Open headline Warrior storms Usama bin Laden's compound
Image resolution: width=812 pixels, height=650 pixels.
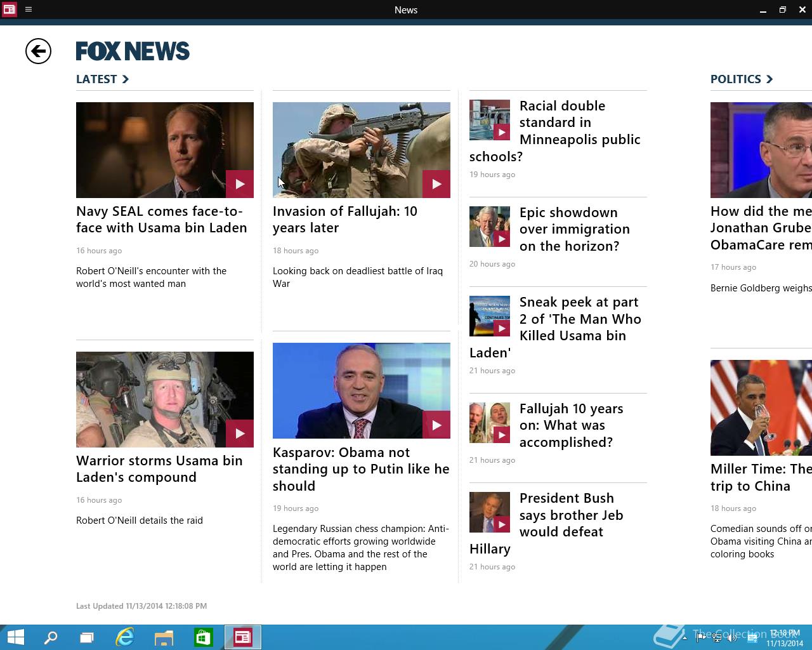tap(159, 469)
